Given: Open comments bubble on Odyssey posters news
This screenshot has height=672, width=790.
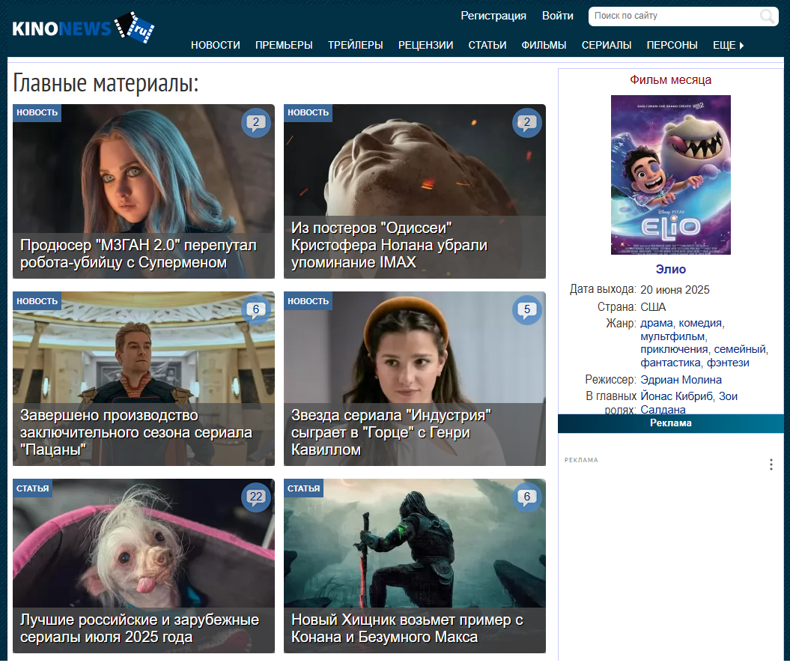Looking at the screenshot, I should click(527, 123).
